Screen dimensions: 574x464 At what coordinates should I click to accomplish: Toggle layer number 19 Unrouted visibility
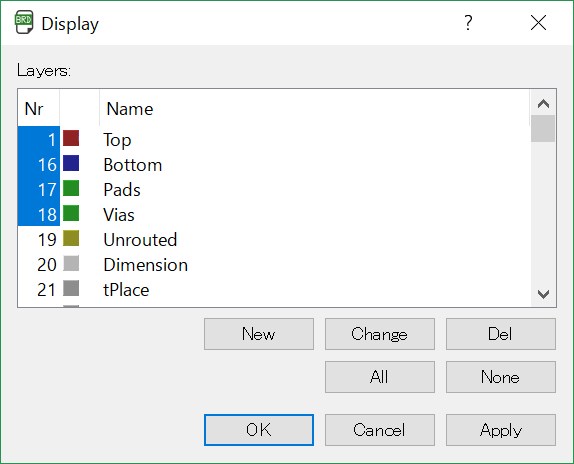click(39, 240)
